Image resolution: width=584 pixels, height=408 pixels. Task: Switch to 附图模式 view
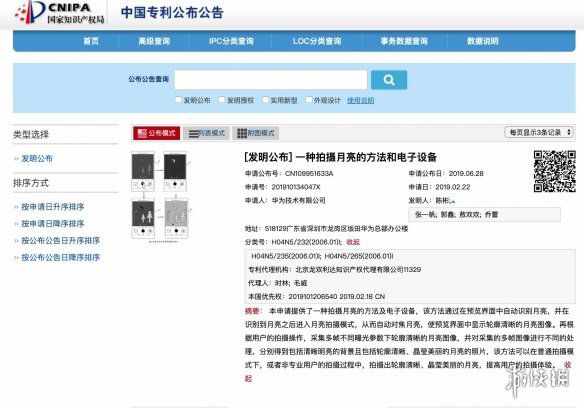click(x=256, y=133)
